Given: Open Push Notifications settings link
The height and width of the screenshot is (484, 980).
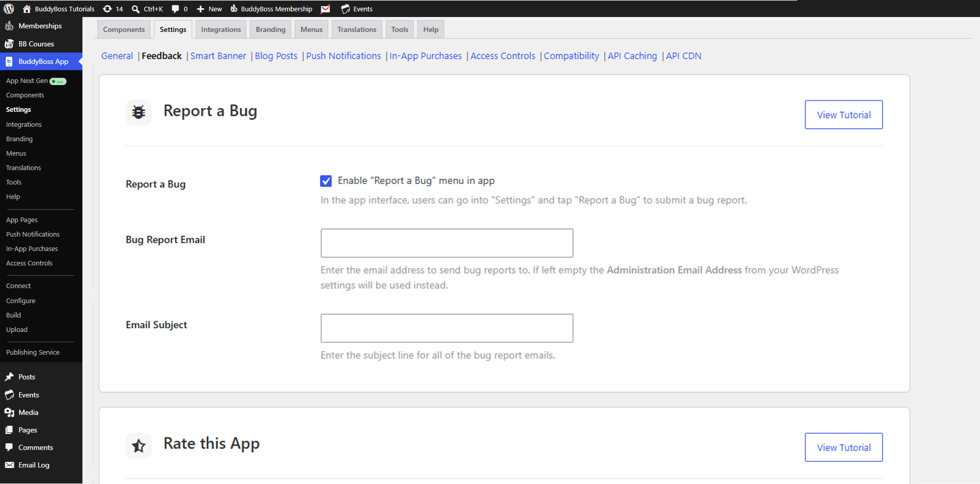Looking at the screenshot, I should 344,56.
